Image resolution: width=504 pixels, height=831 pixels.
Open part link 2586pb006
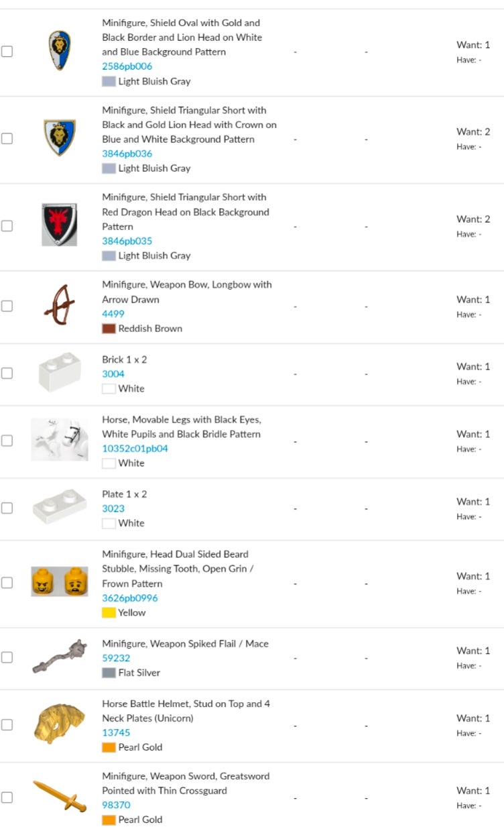127,66
